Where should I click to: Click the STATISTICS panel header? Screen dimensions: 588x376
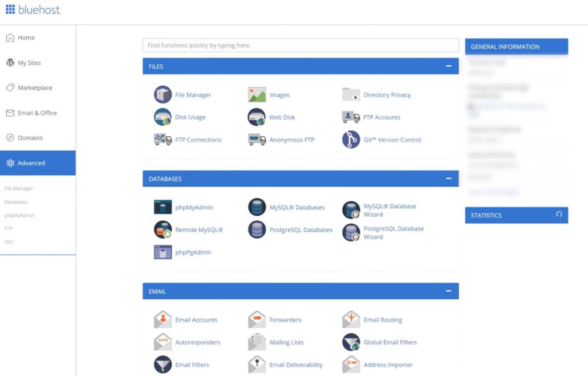[x=516, y=215]
